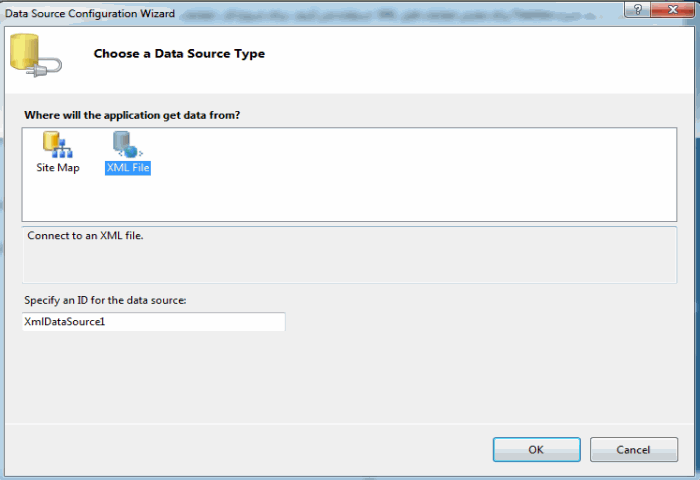Confirm the selection with OK
The image size is (700, 480).
pos(537,450)
